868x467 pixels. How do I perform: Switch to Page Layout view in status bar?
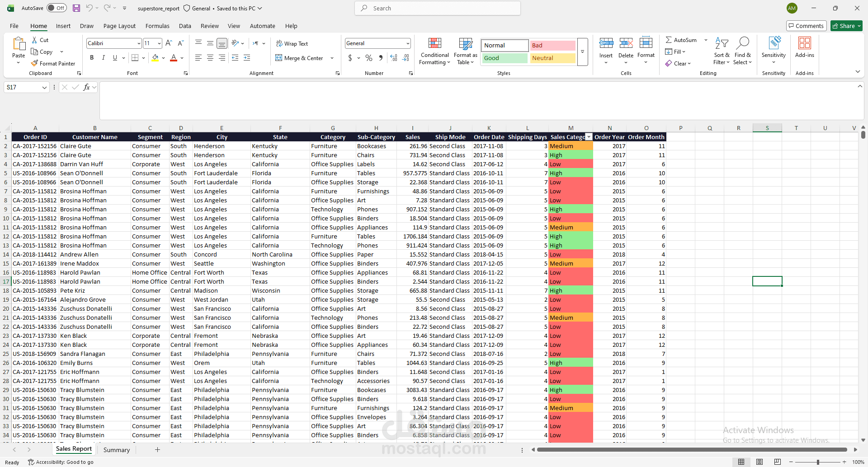tap(759, 462)
